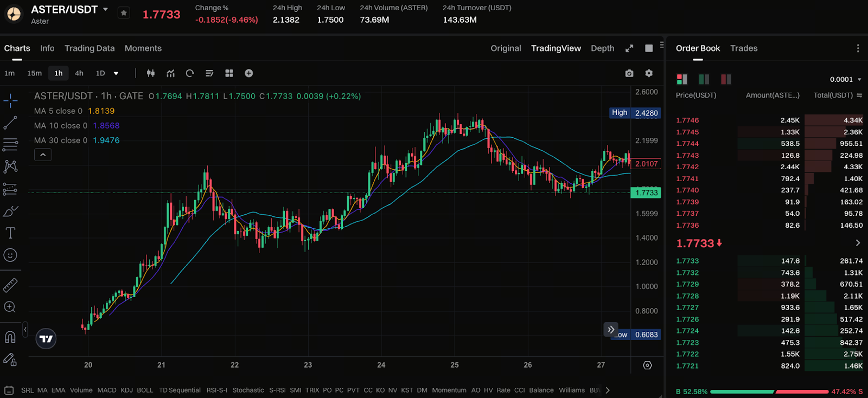The image size is (868, 398).
Task: Open the forecasting position tool
Action: (10, 189)
